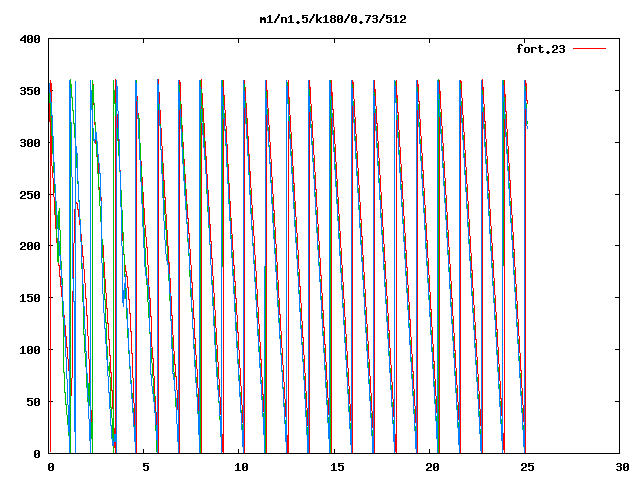Click x-axis label 5
Viewport: 640px width, 480px height.
[146, 467]
